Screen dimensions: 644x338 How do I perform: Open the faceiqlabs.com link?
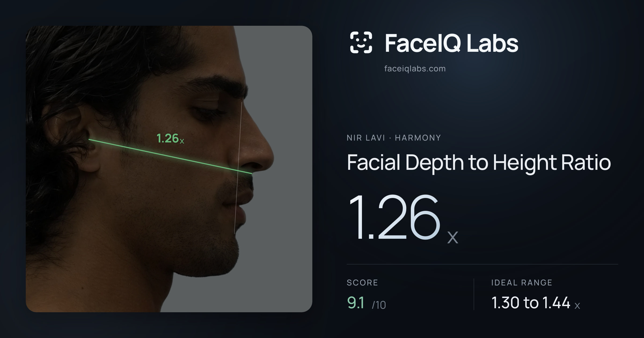coord(415,69)
